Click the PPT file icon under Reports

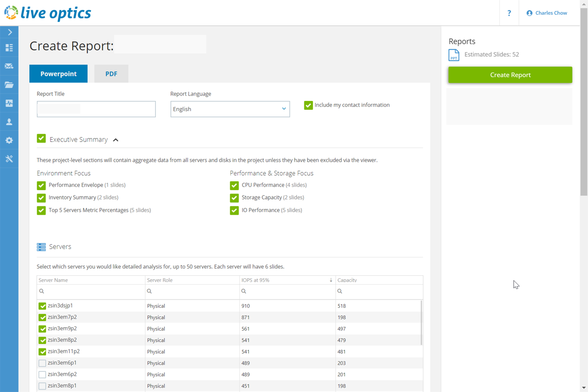454,55
